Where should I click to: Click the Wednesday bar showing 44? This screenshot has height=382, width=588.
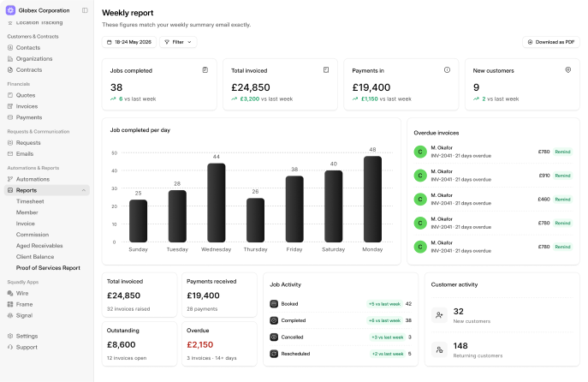point(217,203)
